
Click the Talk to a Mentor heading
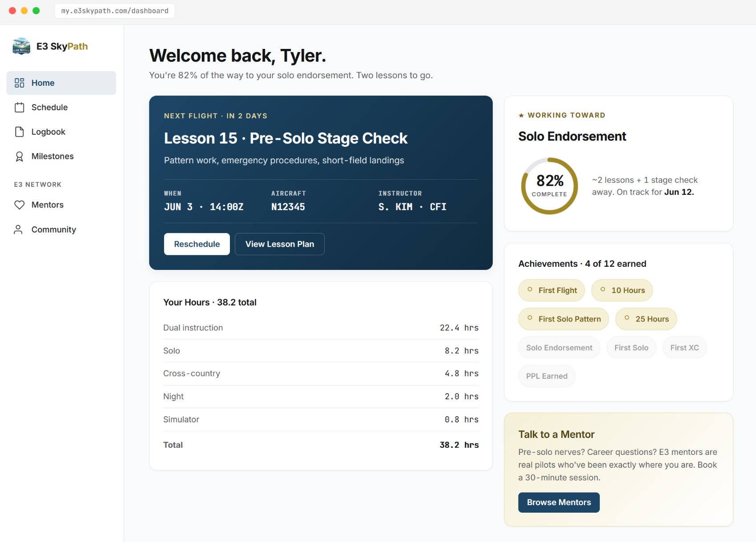click(x=556, y=434)
